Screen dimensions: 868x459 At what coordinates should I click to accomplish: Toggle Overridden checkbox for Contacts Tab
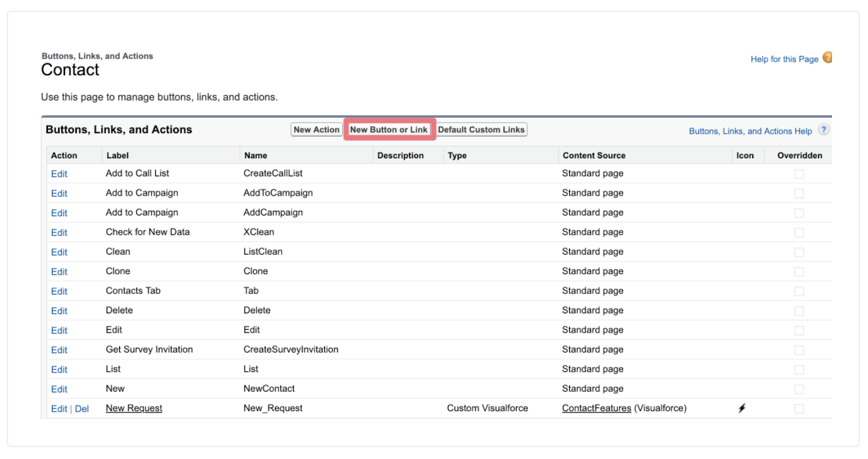pos(799,291)
